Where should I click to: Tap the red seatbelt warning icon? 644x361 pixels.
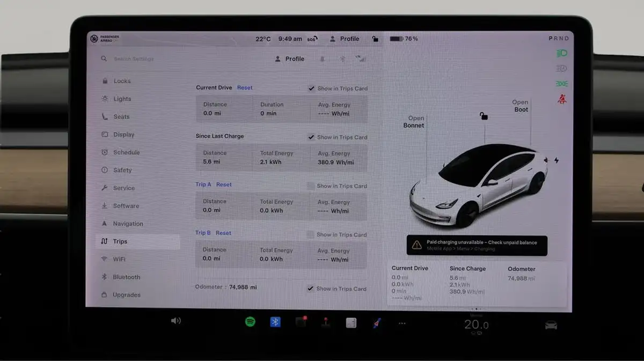click(x=562, y=99)
